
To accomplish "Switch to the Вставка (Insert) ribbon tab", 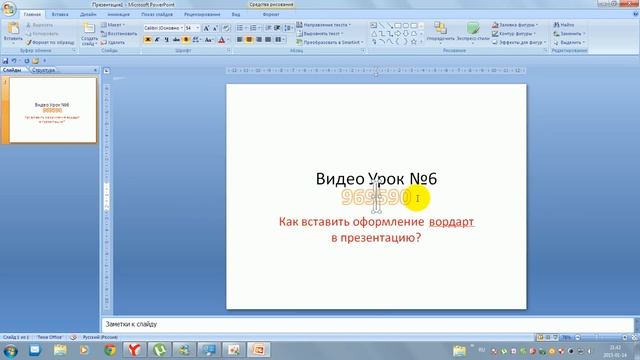I will [x=60, y=14].
